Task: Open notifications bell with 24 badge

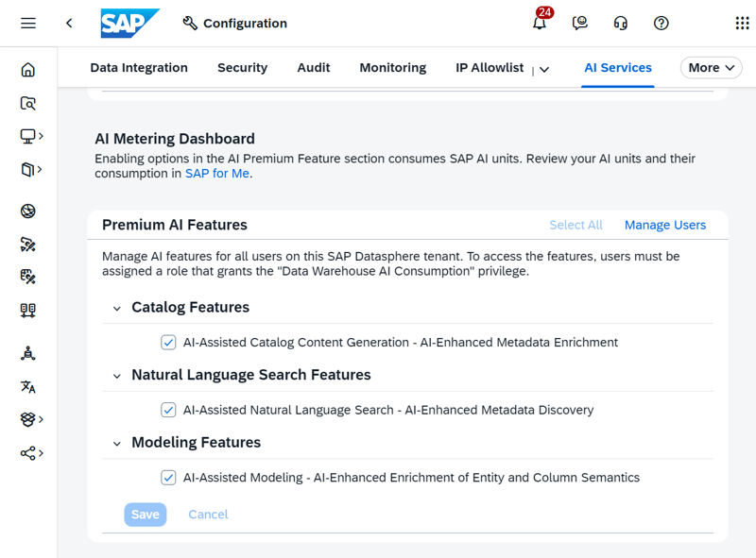Action: pyautogui.click(x=540, y=22)
